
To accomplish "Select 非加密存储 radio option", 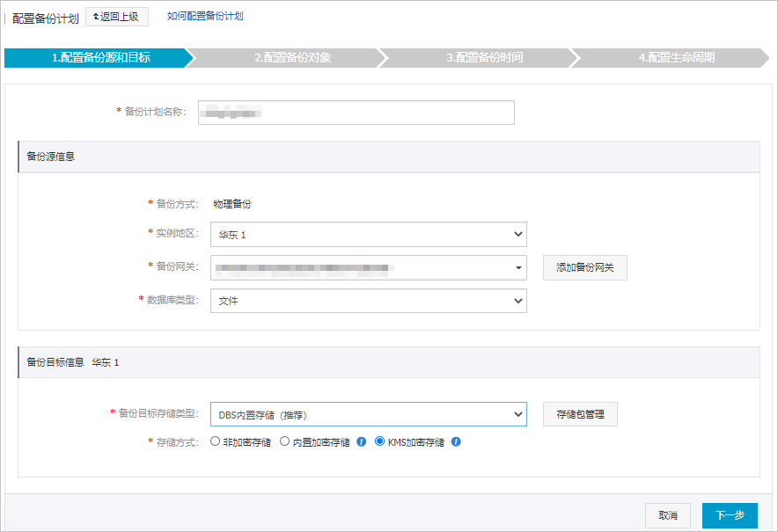I will coord(215,441).
